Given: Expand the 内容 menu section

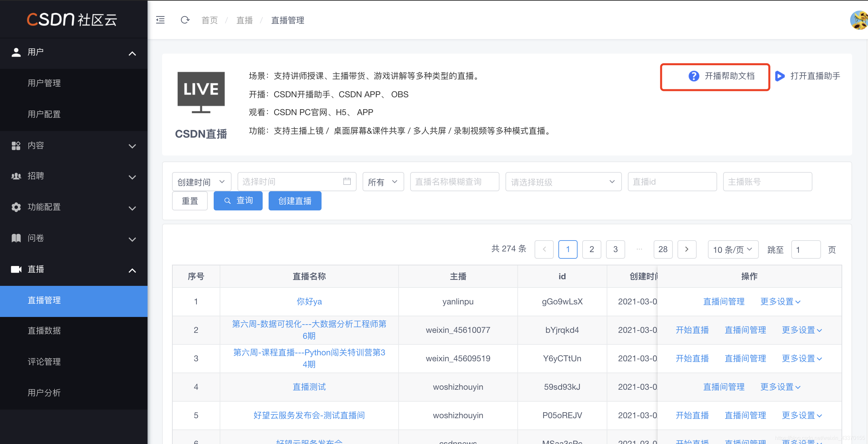Looking at the screenshot, I should [x=132, y=146].
